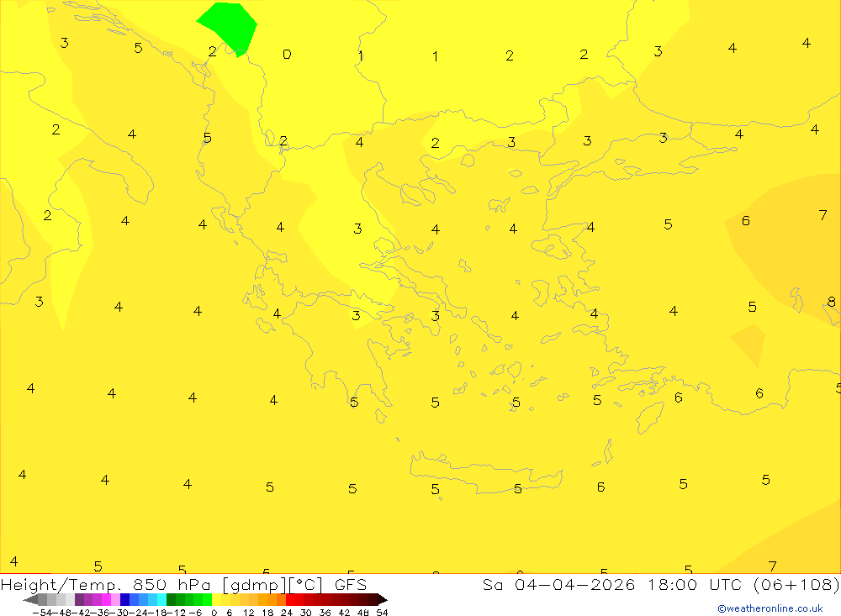Click the dark right arrow tip of the color scale
The image size is (841, 616).
pyautogui.click(x=383, y=600)
